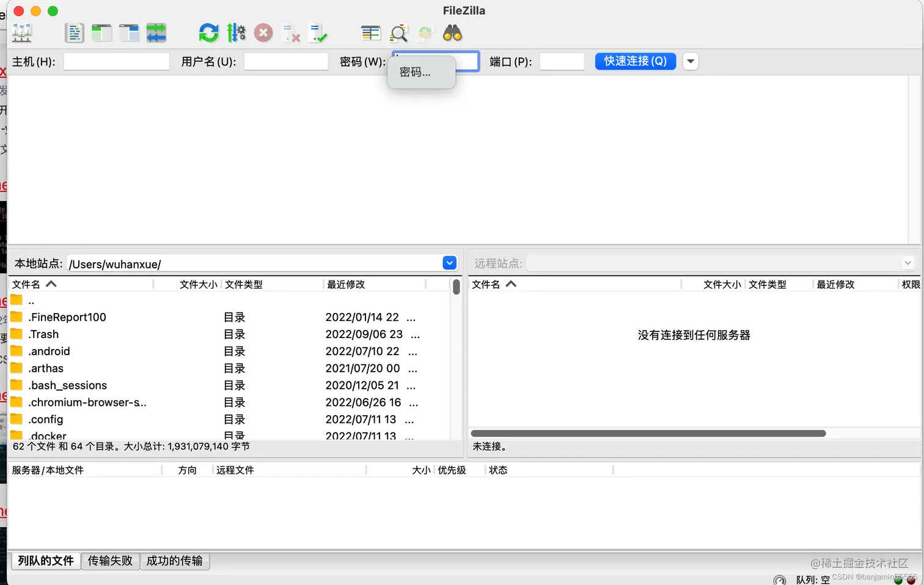This screenshot has height=585, width=924.
Task: Click date 2022/01/14 in .FineReport100 row
Action: coord(362,317)
